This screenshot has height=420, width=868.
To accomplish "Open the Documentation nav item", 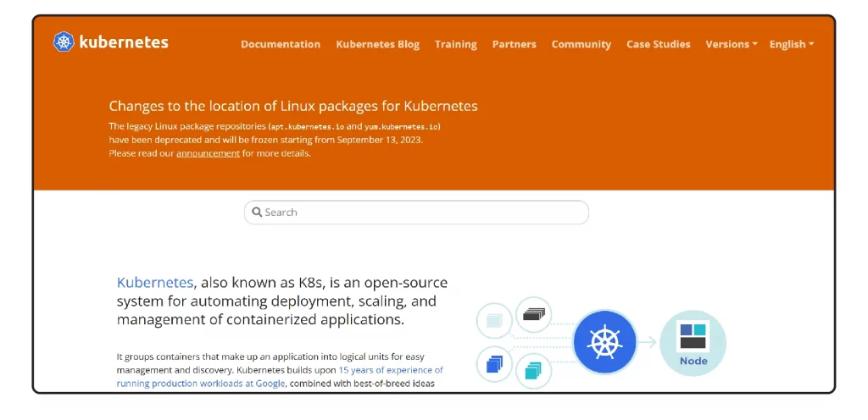I will (281, 44).
